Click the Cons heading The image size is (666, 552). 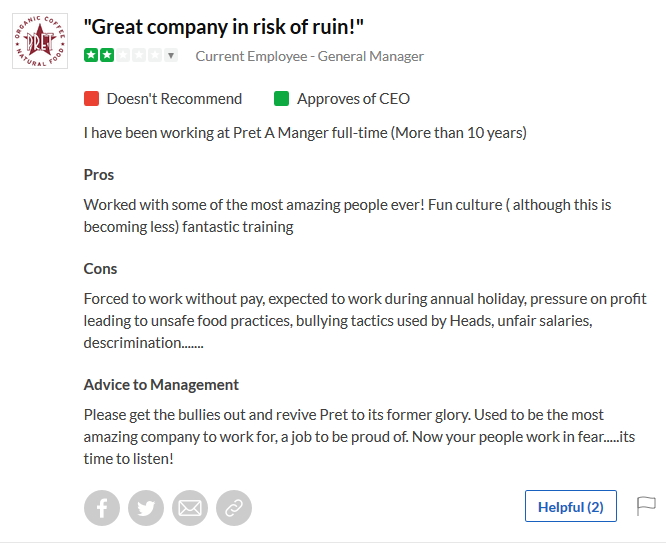[x=100, y=269]
